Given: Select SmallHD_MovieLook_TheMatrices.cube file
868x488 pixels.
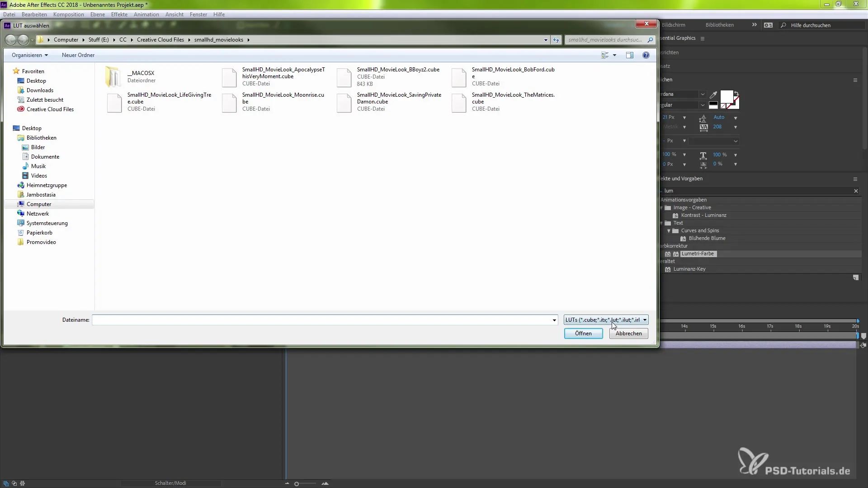Looking at the screenshot, I should point(504,102).
